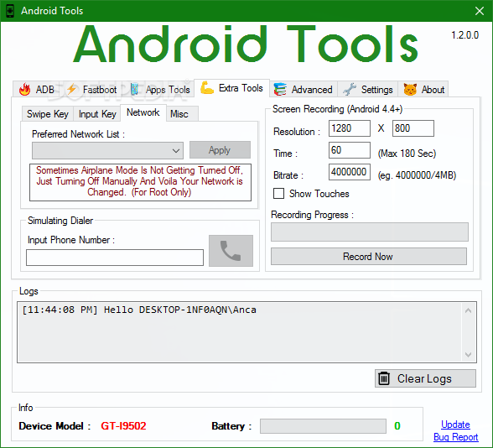Click the logs scrollbar up arrow
This screenshot has height=448, width=493.
(468, 310)
